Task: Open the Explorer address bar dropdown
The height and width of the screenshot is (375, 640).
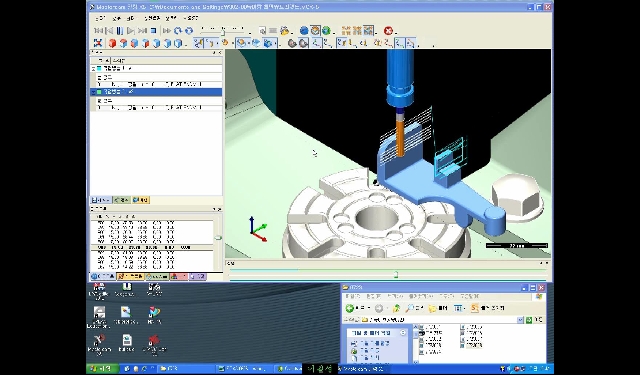Action: click(520, 320)
